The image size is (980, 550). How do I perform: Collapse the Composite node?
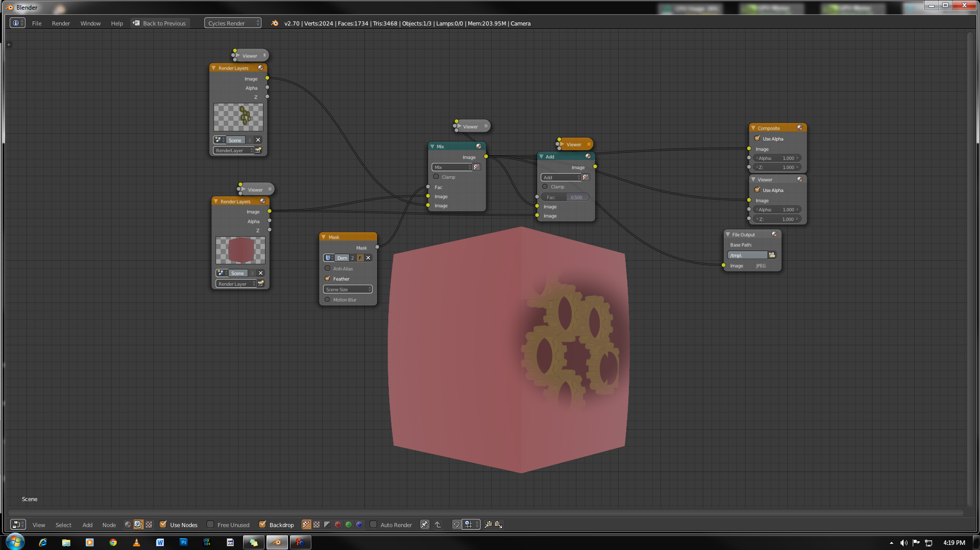tap(753, 128)
